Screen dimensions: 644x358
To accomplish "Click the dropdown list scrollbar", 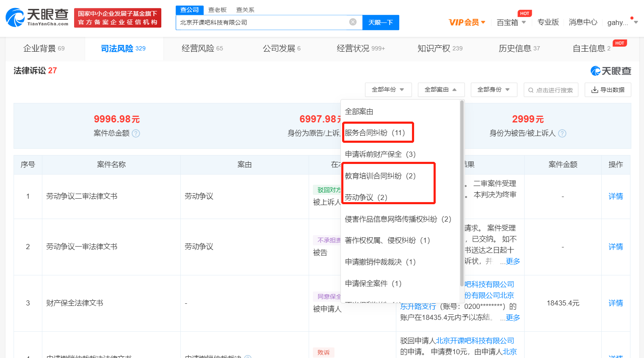I will click(x=462, y=194).
